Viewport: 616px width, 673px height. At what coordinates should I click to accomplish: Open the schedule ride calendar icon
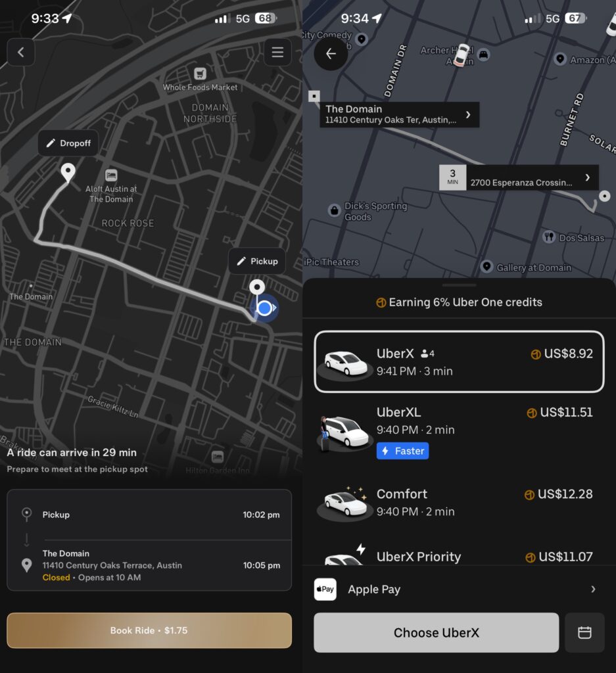(x=584, y=633)
